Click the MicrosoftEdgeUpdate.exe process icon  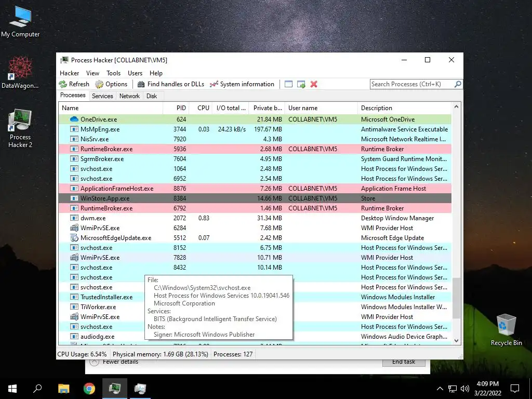point(74,238)
